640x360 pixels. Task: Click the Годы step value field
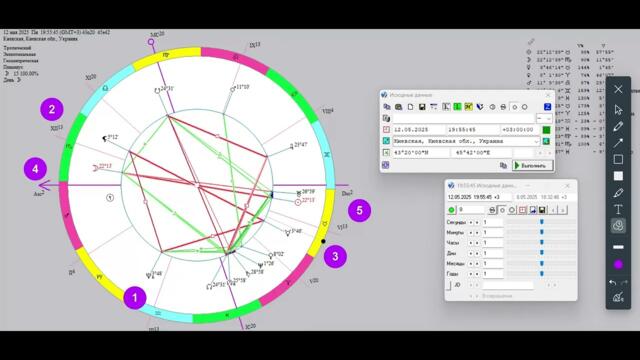click(492, 273)
